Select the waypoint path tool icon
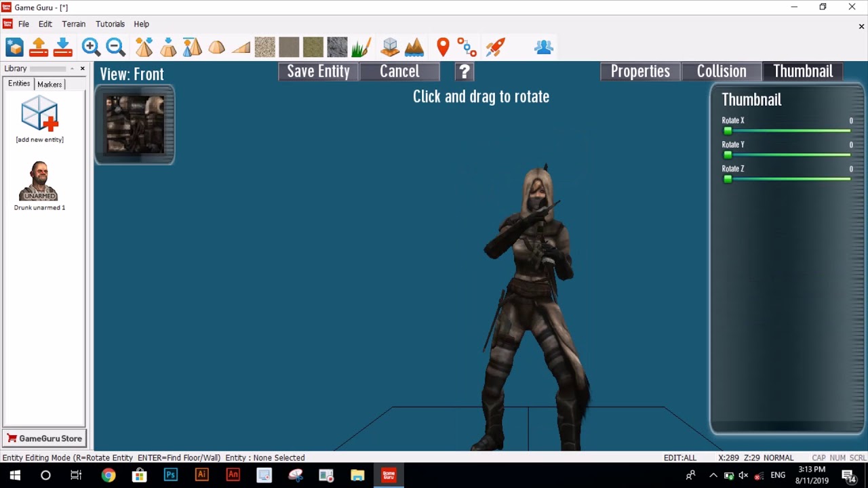This screenshot has height=488, width=868. (467, 47)
